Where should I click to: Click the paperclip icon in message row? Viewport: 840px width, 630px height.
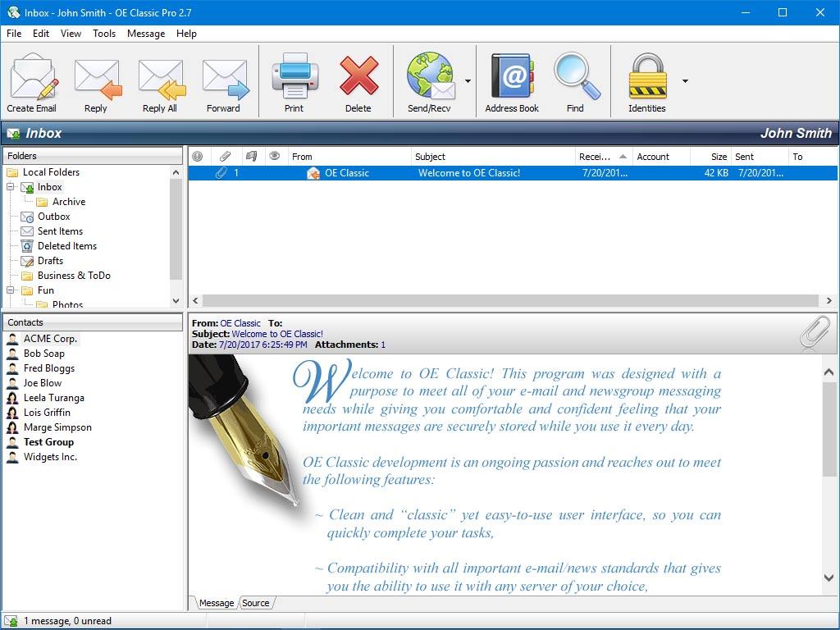point(221,173)
